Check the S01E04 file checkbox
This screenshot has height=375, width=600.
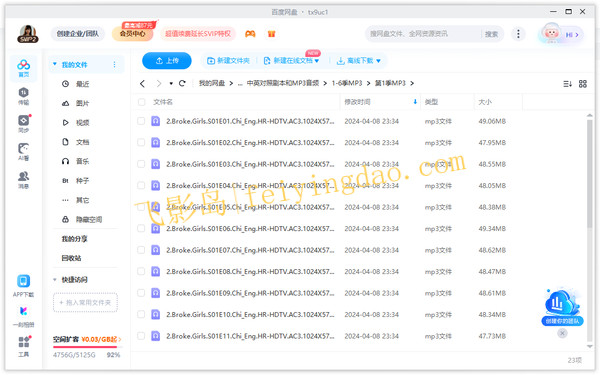point(141,186)
